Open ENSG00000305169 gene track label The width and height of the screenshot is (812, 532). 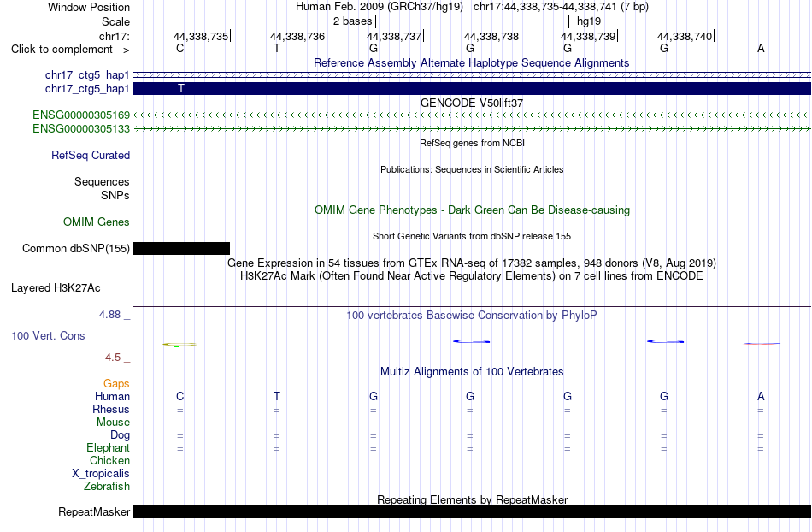coord(81,115)
